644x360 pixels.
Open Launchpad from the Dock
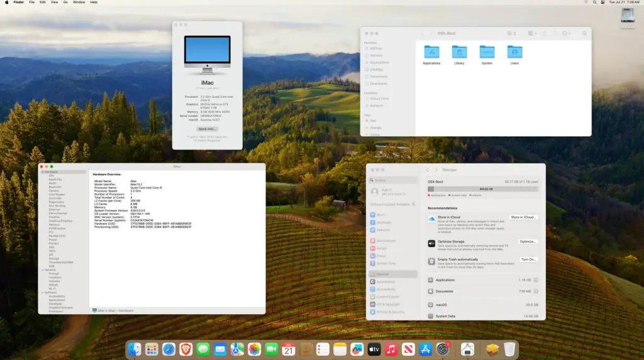pyautogui.click(x=152, y=349)
